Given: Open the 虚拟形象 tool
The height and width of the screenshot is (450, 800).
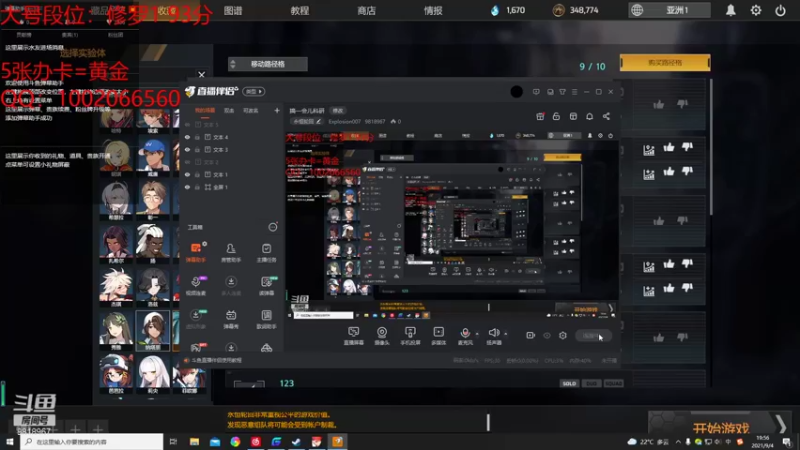Looking at the screenshot, I should (x=196, y=319).
